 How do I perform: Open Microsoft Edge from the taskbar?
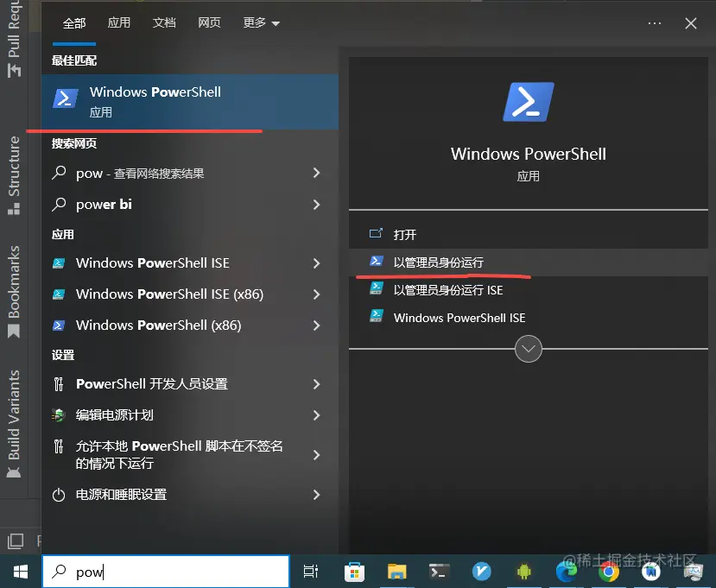567,572
